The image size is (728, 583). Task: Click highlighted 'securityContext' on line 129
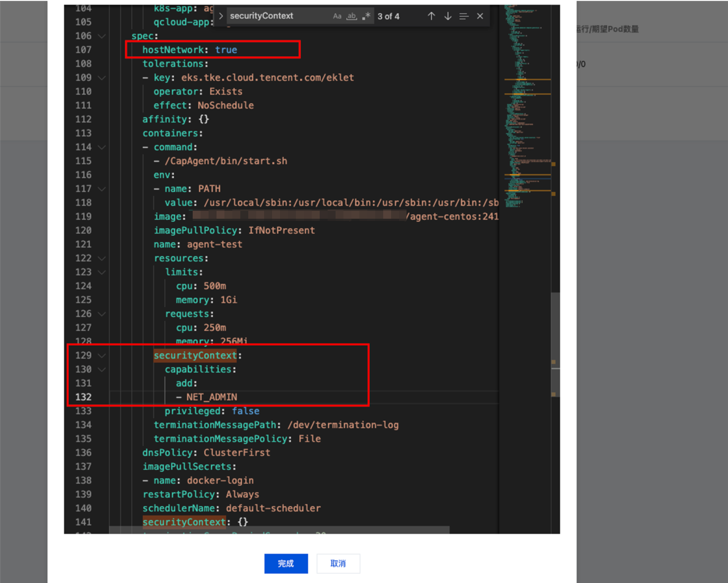(195, 355)
